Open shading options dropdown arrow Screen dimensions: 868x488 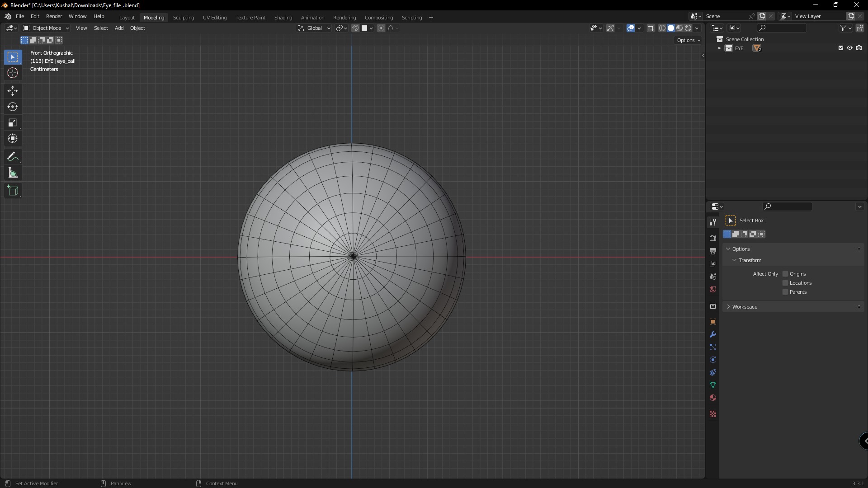[x=697, y=28]
